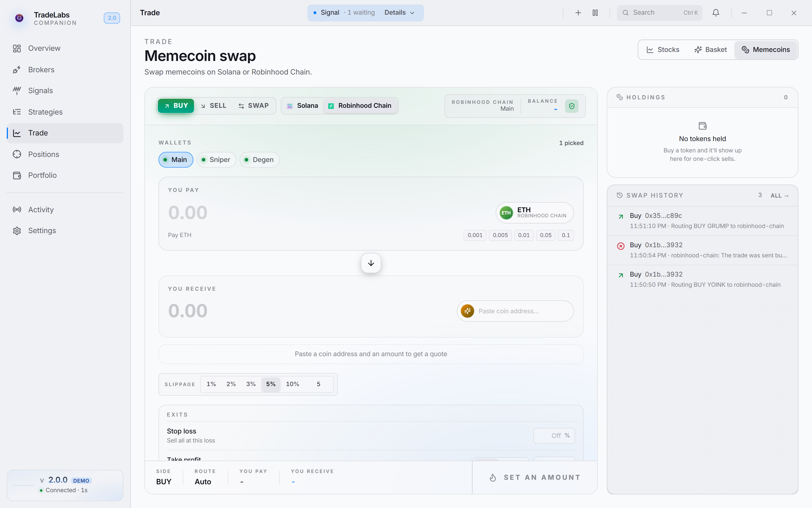Open the Routing BUY YOINK history entry
Screen dimensions: 812x508
(x=702, y=279)
